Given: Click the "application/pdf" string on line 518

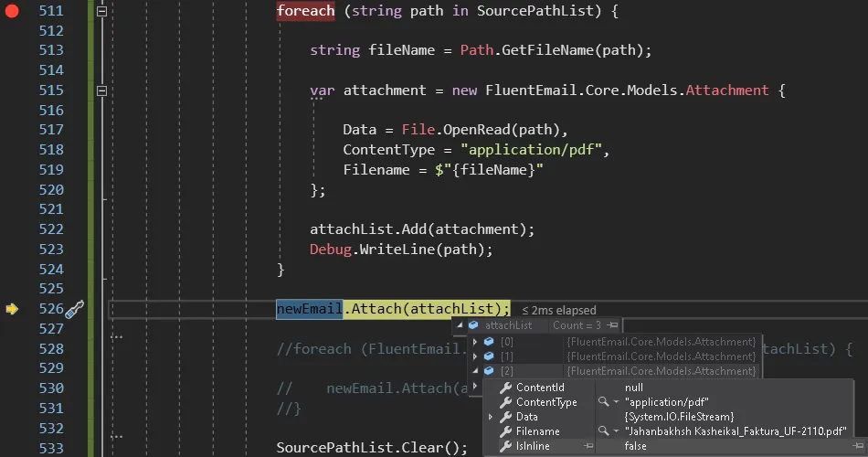Looking at the screenshot, I should click(531, 150).
